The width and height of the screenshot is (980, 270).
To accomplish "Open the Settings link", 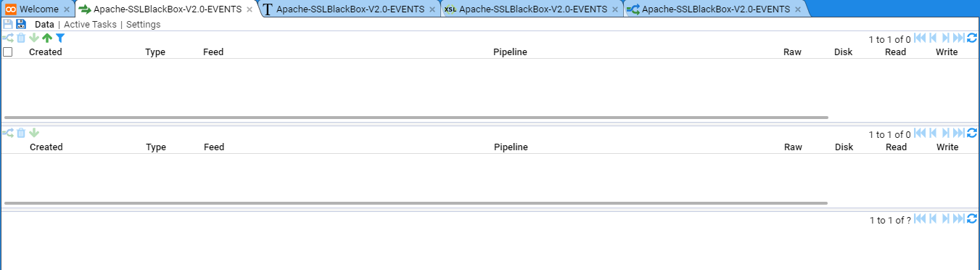I will (144, 24).
